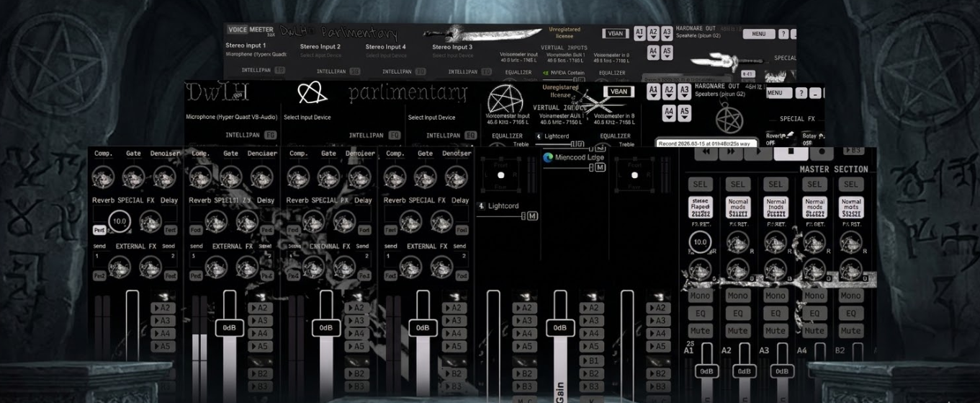Click the Lightcord app icon in front window
The width and height of the screenshot is (980, 403).
point(482,205)
